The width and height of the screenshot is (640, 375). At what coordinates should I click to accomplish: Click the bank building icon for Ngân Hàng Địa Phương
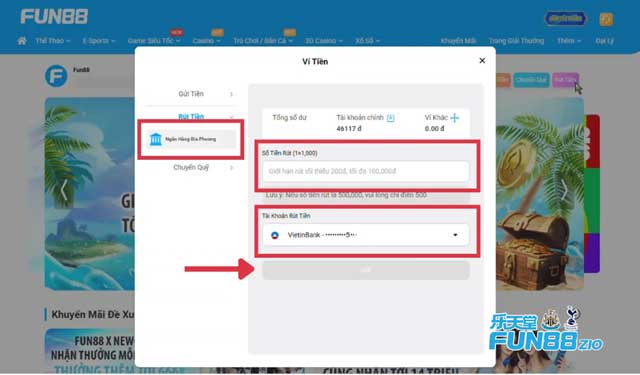pos(156,139)
